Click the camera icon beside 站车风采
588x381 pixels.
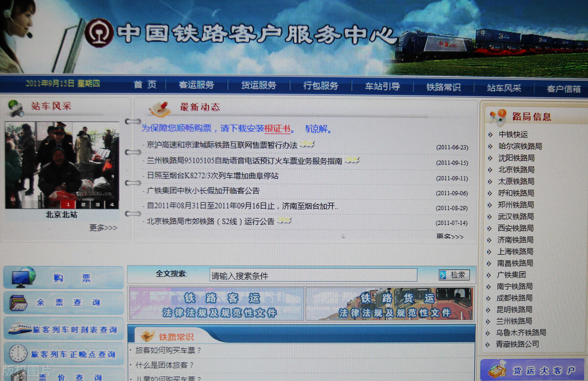[x=16, y=109]
